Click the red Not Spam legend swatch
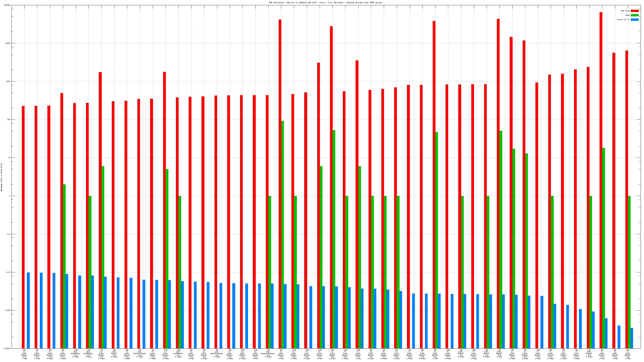 tap(635, 11)
